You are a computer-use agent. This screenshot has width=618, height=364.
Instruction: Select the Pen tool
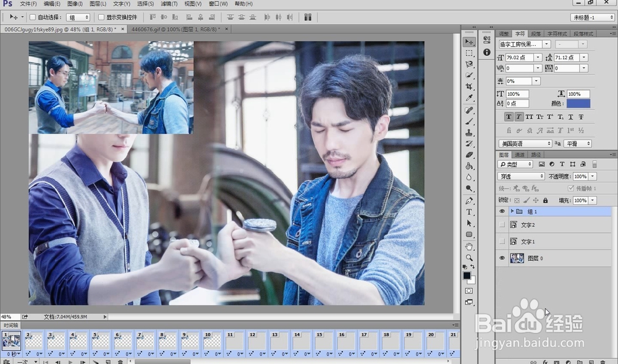[x=468, y=201]
